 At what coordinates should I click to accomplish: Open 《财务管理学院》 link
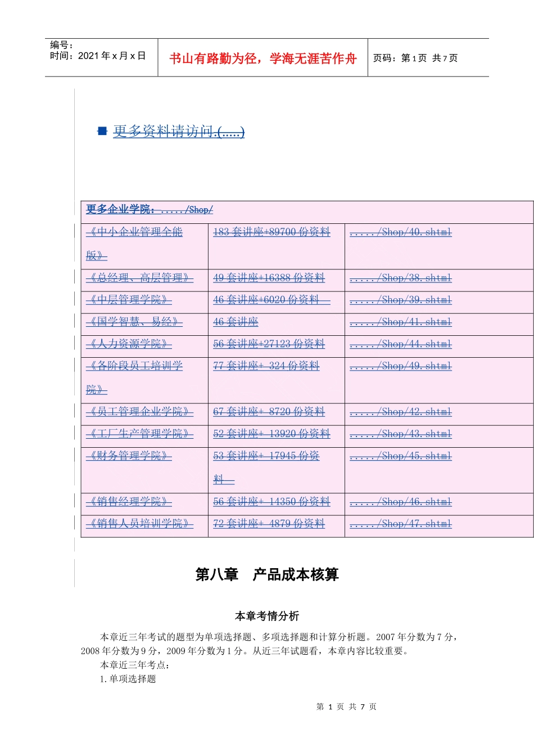tap(129, 456)
